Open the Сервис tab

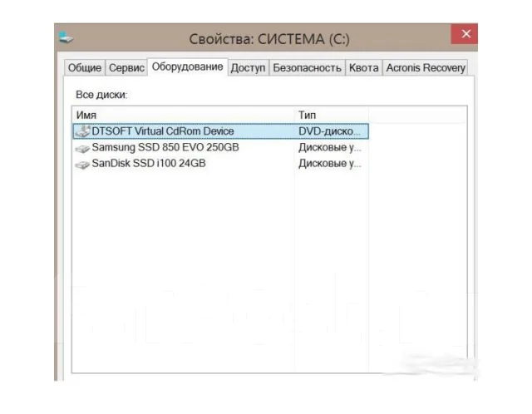[x=126, y=67]
